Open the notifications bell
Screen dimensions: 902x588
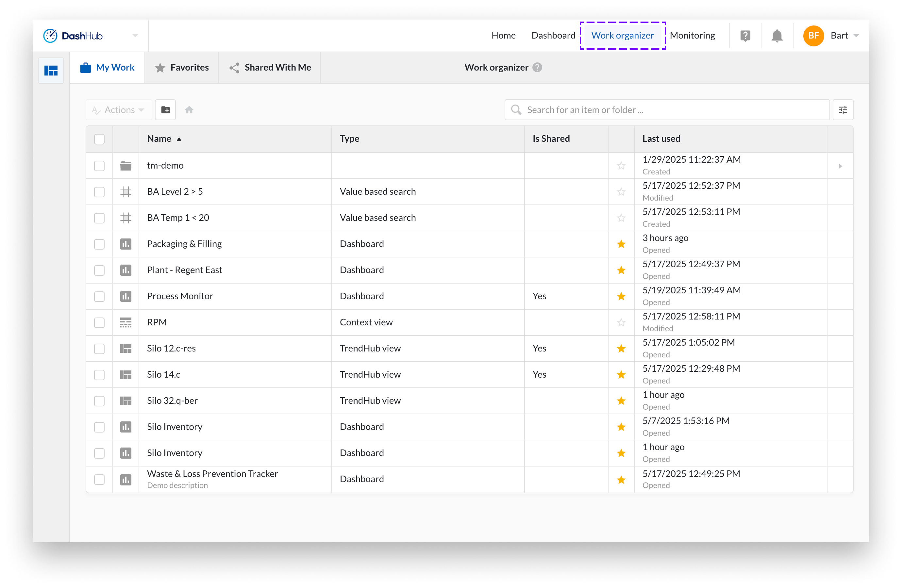click(x=777, y=36)
